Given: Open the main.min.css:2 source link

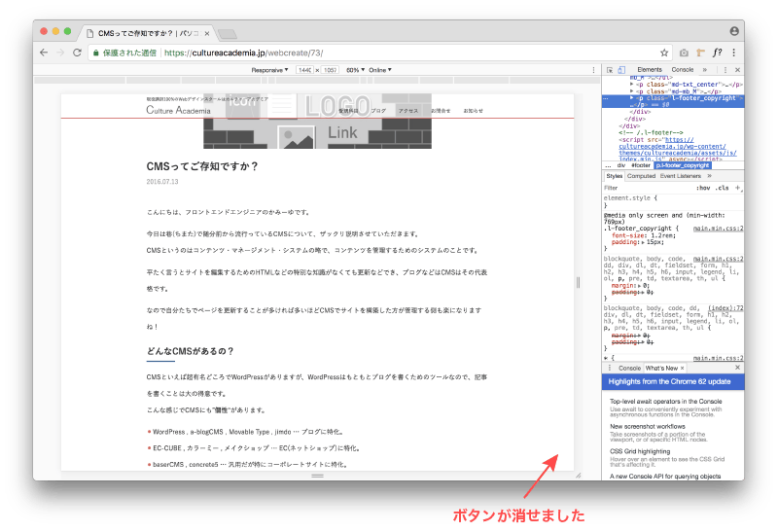Looking at the screenshot, I should click(x=718, y=228).
